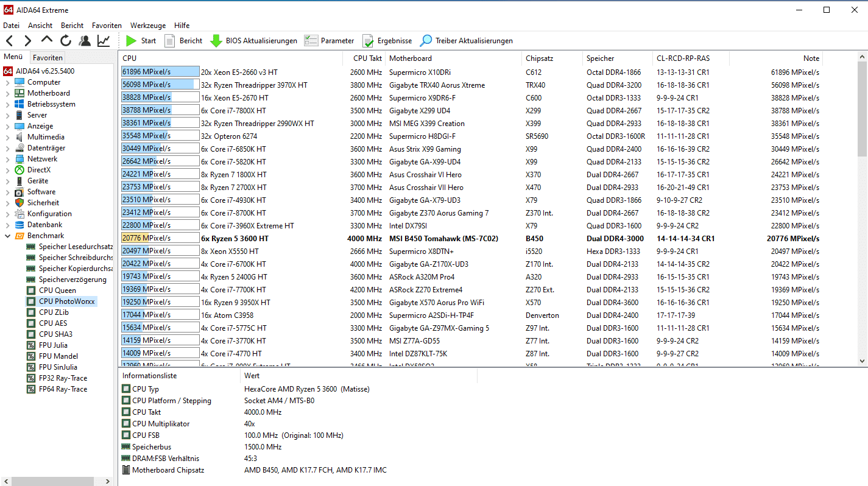Sort by CL-RCD-RP-RAS column header
This screenshot has width=868, height=486.
click(691, 58)
